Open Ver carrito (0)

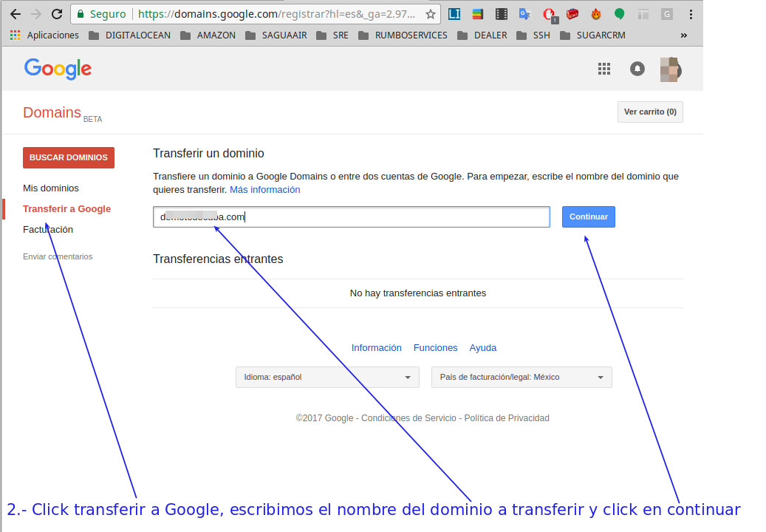pos(650,112)
